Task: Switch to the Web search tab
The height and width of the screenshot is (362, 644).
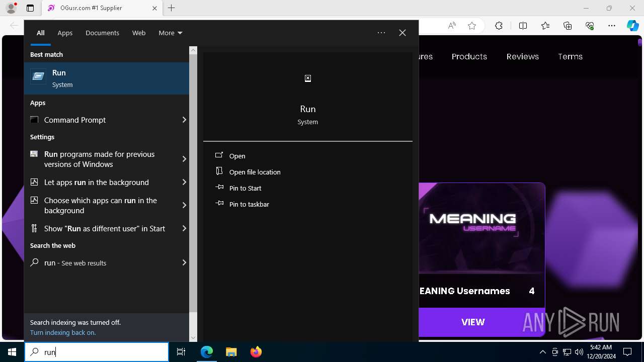Action: coord(139,33)
